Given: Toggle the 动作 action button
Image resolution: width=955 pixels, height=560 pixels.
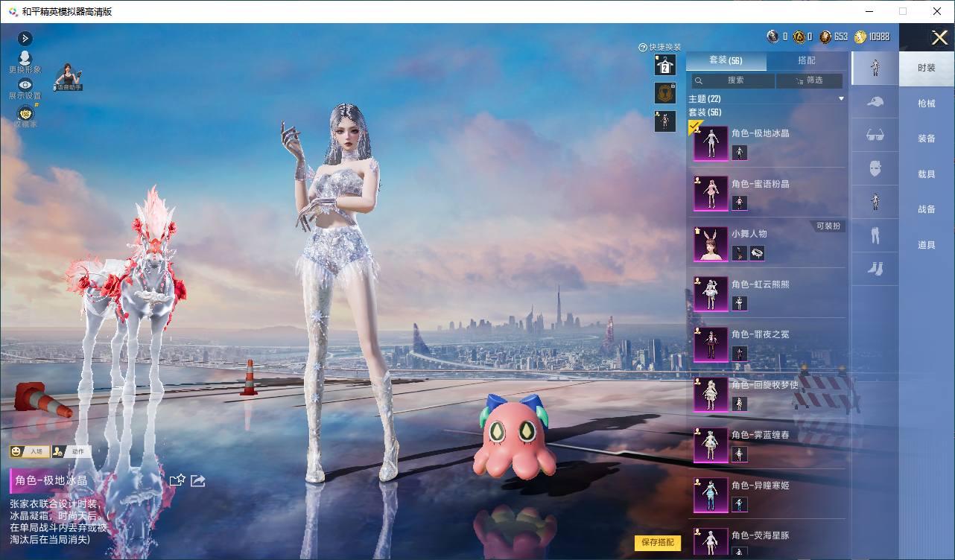Looking at the screenshot, I should [x=72, y=451].
